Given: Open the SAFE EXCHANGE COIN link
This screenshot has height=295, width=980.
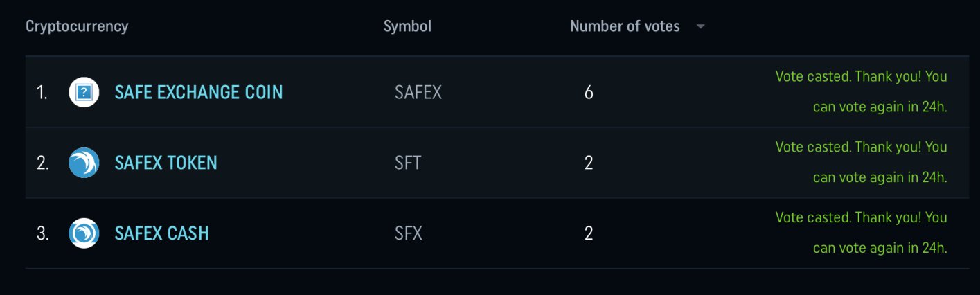Looking at the screenshot, I should [199, 92].
